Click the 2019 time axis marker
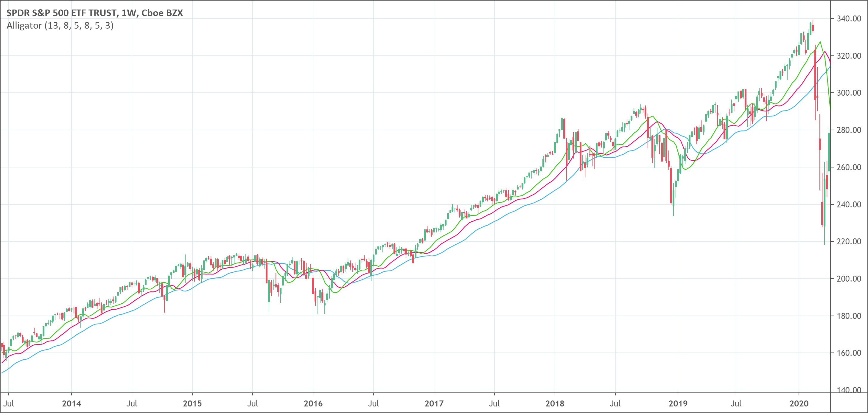 (x=678, y=403)
